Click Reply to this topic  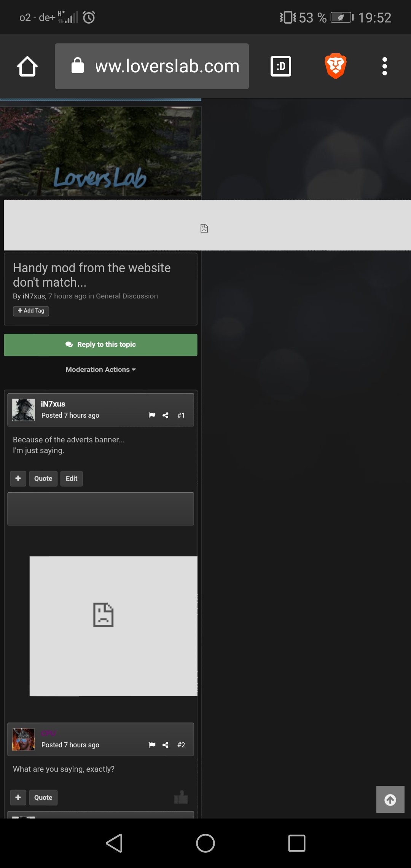click(100, 345)
